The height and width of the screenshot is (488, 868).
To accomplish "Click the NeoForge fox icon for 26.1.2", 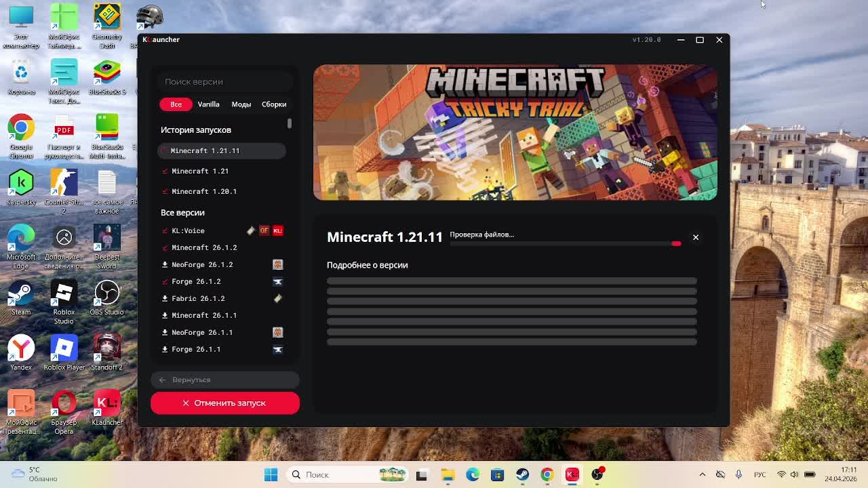I will click(277, 264).
